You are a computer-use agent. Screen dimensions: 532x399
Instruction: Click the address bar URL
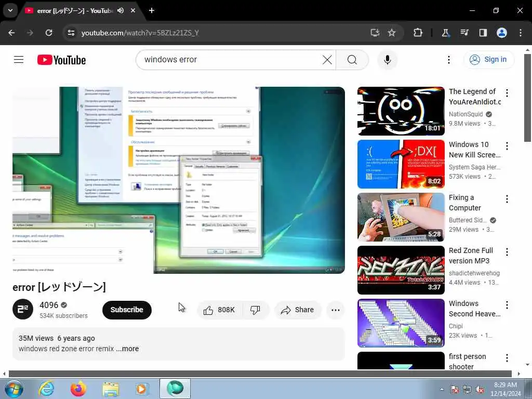pos(140,33)
